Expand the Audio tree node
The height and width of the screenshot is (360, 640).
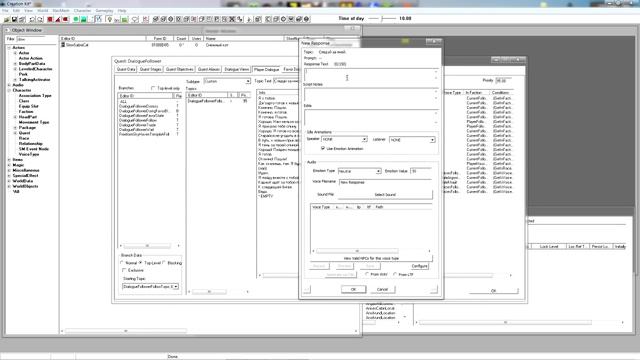9,85
